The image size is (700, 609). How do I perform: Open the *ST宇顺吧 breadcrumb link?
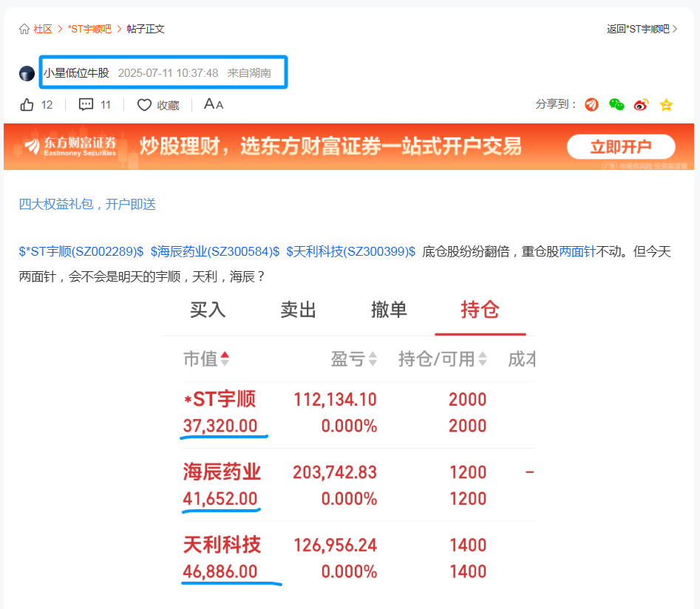click(x=89, y=29)
